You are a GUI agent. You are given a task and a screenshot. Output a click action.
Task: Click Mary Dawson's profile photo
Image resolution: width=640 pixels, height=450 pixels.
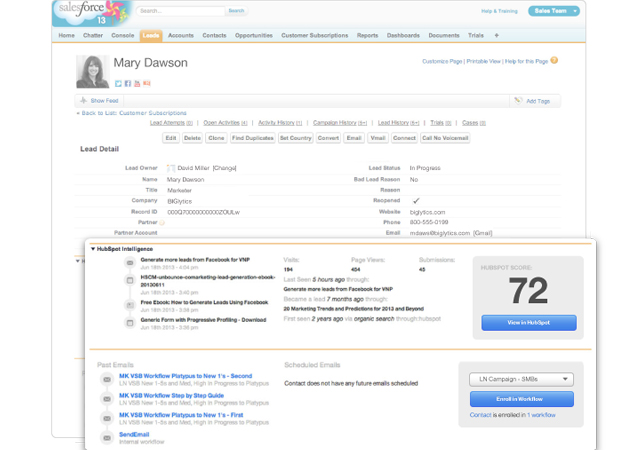click(93, 71)
